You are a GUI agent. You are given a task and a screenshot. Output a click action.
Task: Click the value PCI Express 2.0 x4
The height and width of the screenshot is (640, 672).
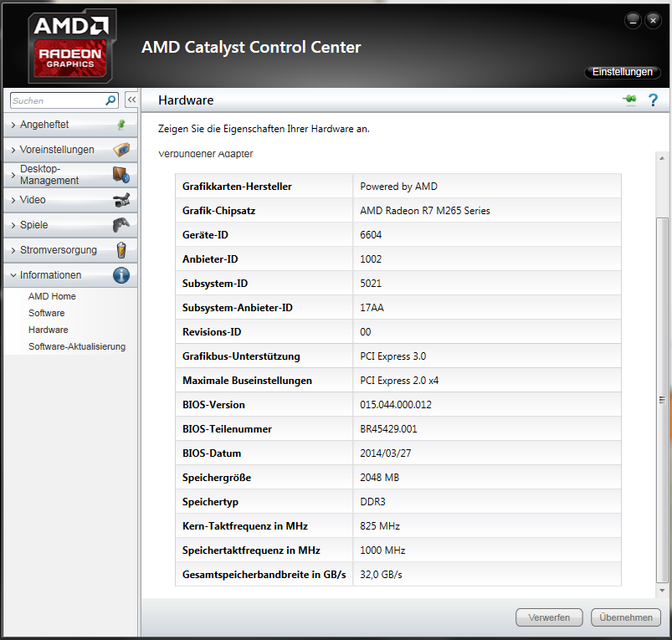coord(399,381)
